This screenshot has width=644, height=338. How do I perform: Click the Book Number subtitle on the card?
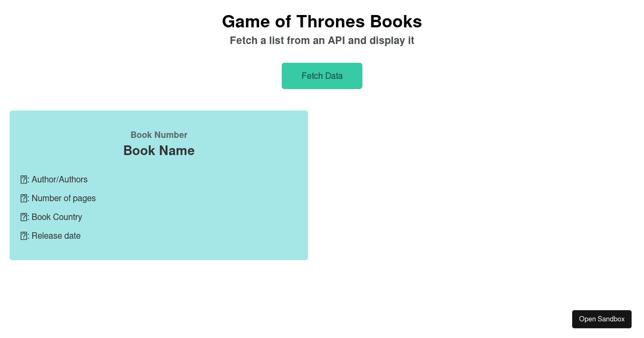click(159, 135)
